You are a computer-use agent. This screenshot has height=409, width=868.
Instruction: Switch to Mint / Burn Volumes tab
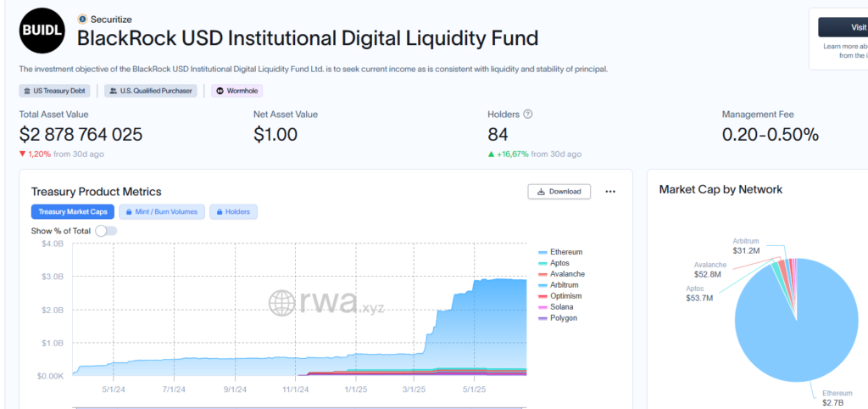(162, 212)
